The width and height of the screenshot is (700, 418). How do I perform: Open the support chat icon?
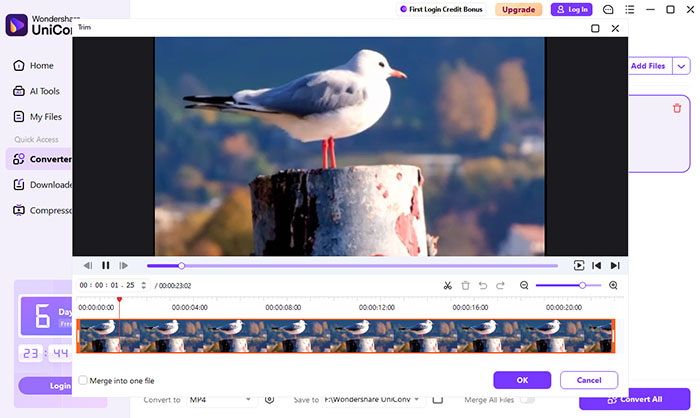(608, 9)
